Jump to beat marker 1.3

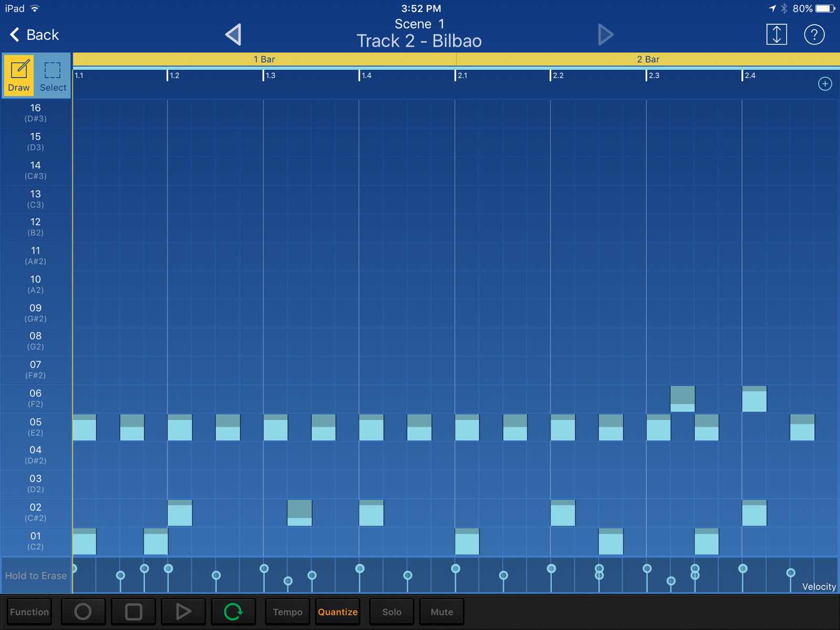tap(270, 76)
